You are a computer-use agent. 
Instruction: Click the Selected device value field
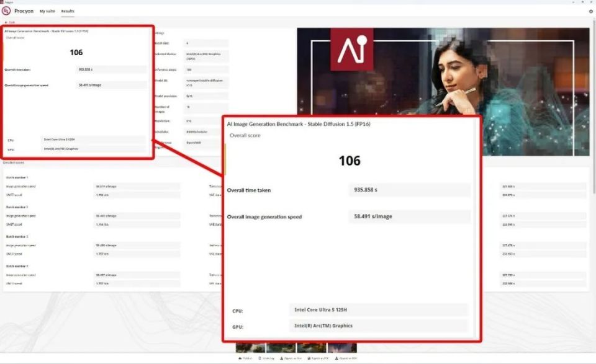click(x=205, y=56)
